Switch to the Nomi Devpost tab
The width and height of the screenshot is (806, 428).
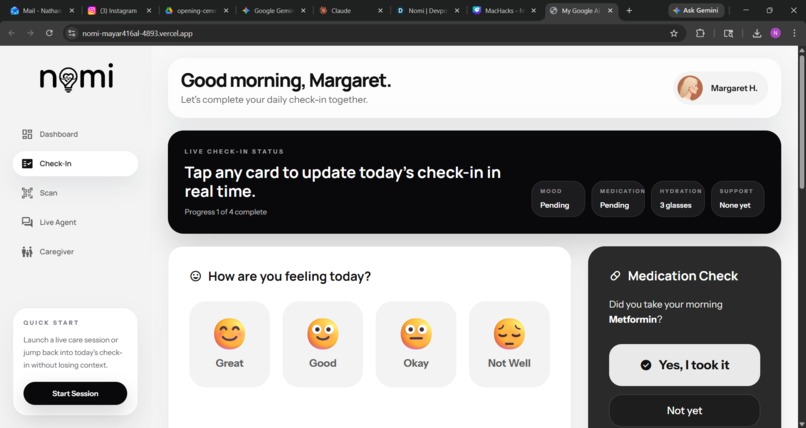point(427,10)
